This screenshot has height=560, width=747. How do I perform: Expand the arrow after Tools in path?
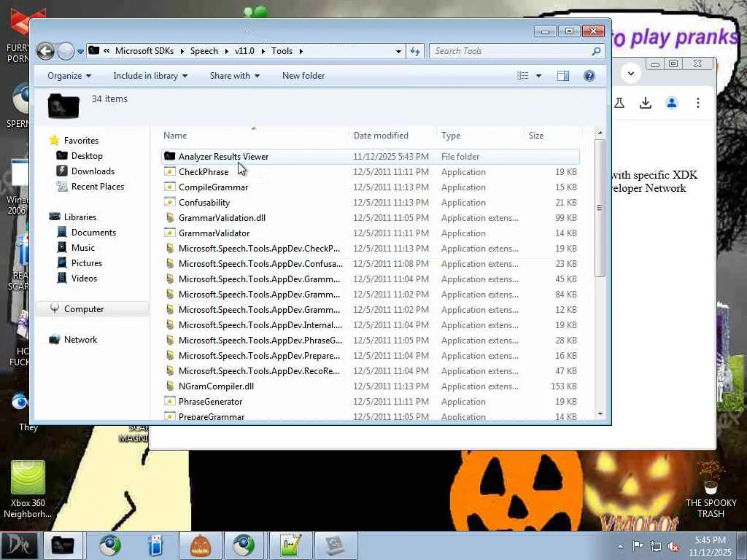pyautogui.click(x=301, y=52)
